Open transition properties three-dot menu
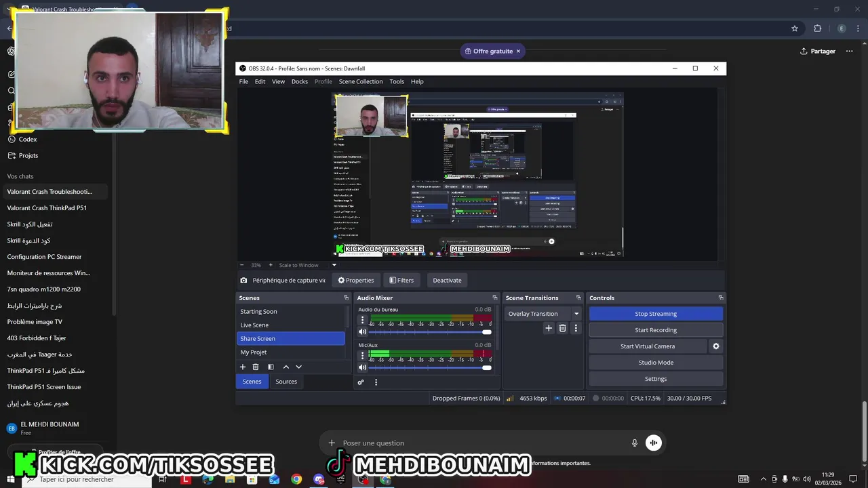Viewport: 868px width, 488px height. point(576,328)
